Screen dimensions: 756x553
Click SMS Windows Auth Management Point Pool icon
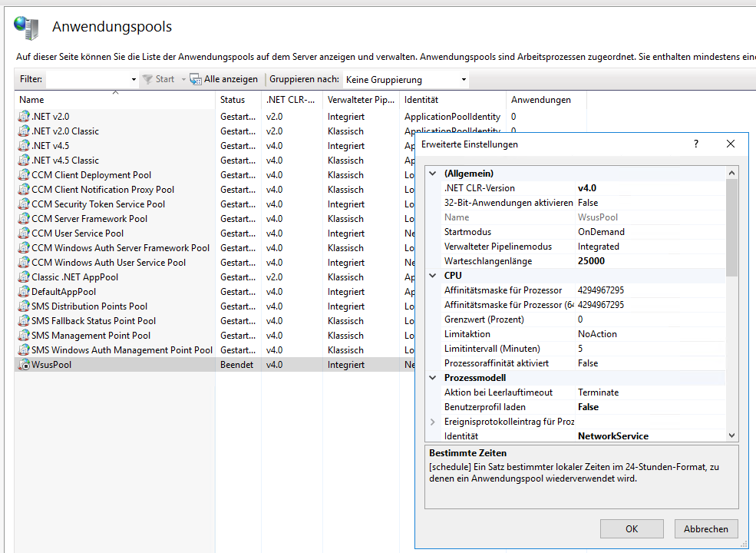pos(24,349)
